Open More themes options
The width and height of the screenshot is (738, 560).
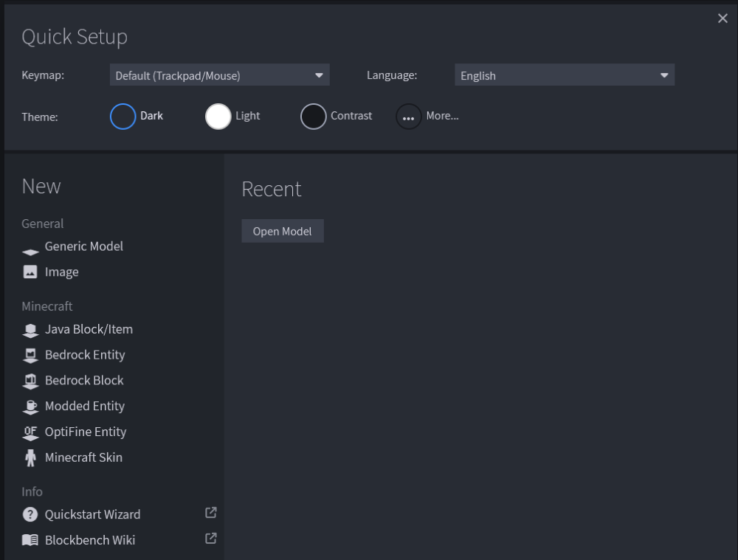coord(409,117)
